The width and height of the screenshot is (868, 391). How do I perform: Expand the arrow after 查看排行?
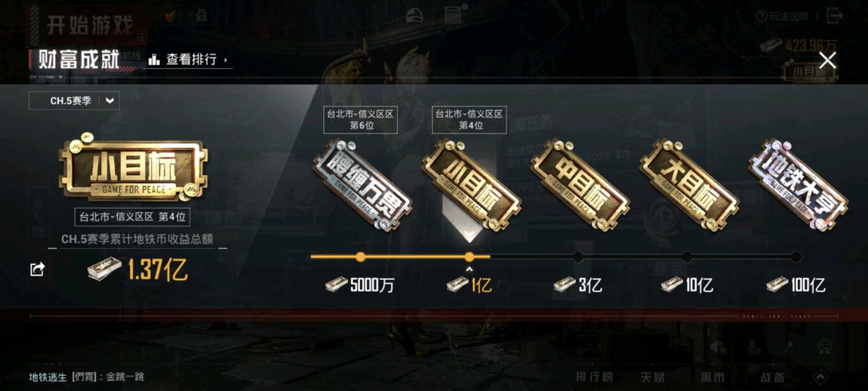point(226,60)
